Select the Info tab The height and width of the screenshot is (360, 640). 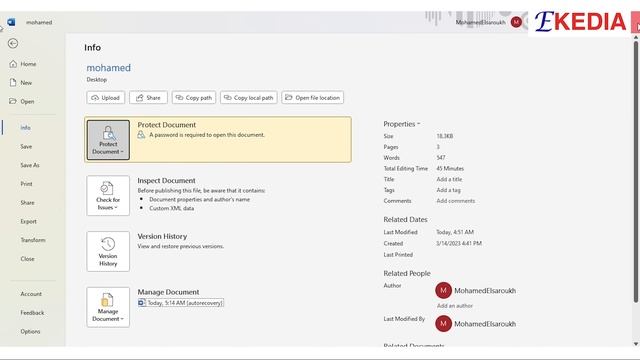[25, 128]
